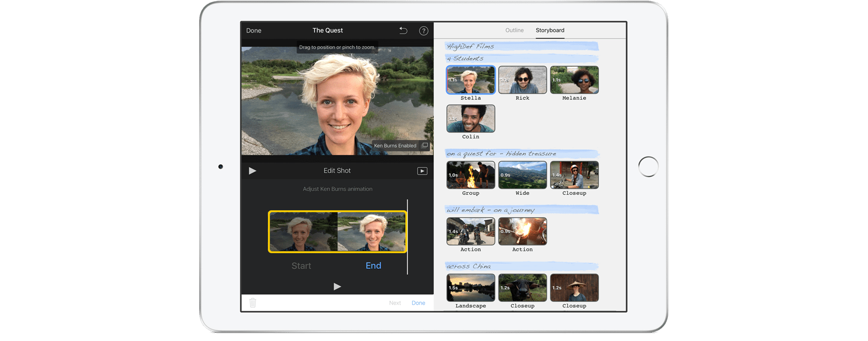Tap The Quest project title
Screen dimensions: 868x341
(x=328, y=30)
